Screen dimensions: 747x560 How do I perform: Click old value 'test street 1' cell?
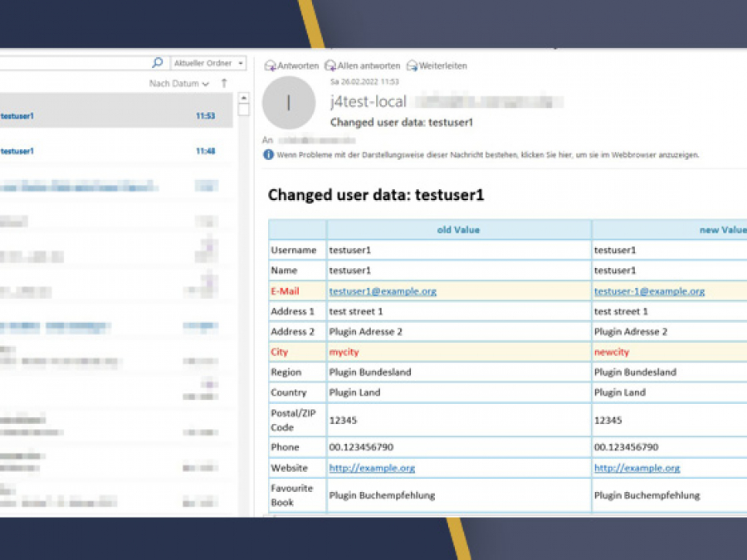(x=458, y=311)
